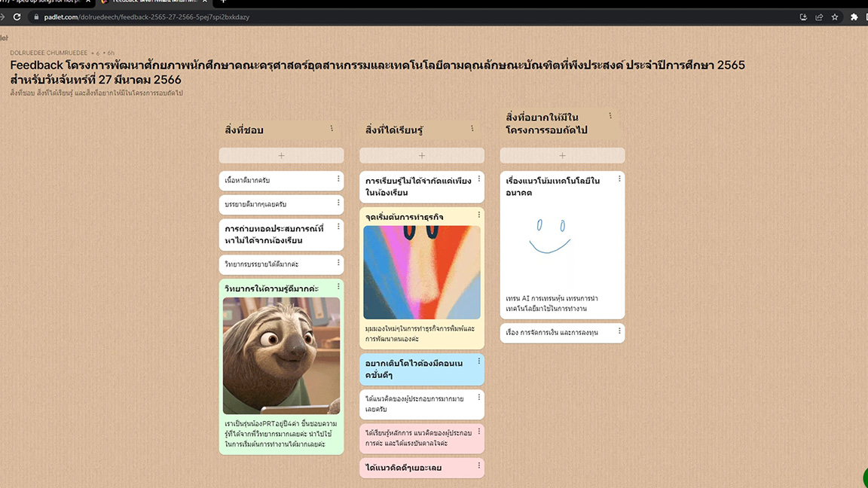868x488 pixels.
Task: Open three-dot menu on 'เรื่อง การจัดการเงิน และการลงทุน' post
Action: pyautogui.click(x=619, y=331)
